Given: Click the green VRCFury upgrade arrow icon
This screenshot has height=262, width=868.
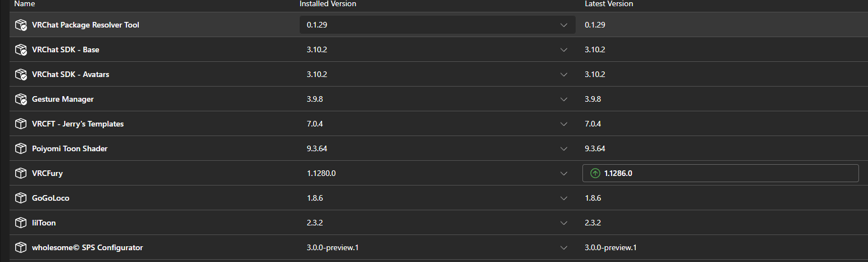Looking at the screenshot, I should tap(595, 173).
